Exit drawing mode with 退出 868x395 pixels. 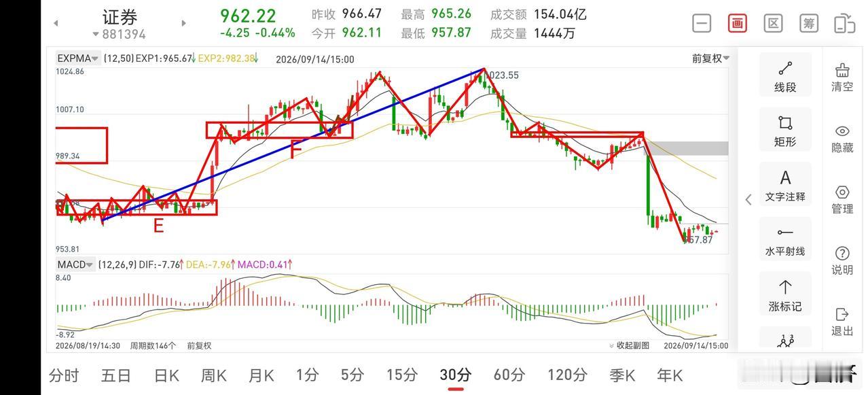842,322
